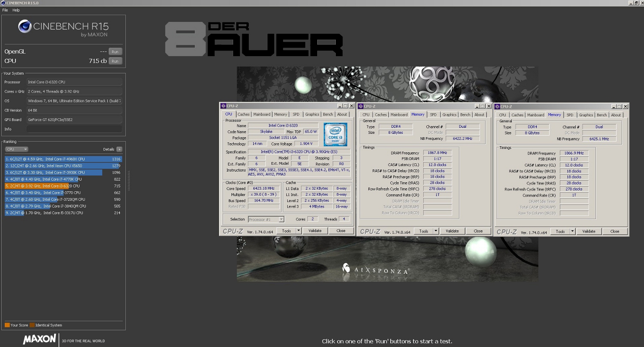Click the Close button in middle CPU-Z window
The width and height of the screenshot is (644, 347).
pos(478,231)
